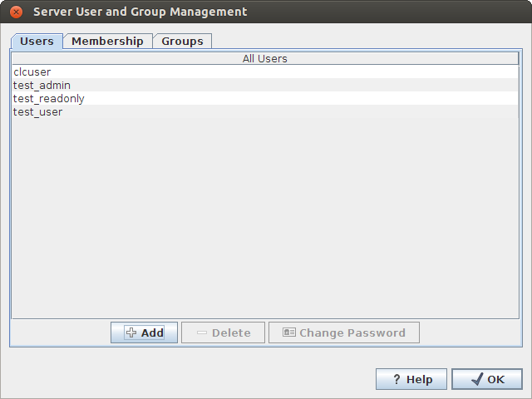
Task: Choose test_user from the All Users list
Action: [37, 112]
